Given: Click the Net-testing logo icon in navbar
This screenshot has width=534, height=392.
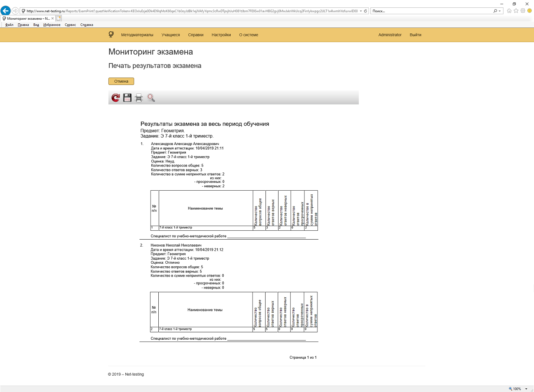Looking at the screenshot, I should (x=111, y=34).
